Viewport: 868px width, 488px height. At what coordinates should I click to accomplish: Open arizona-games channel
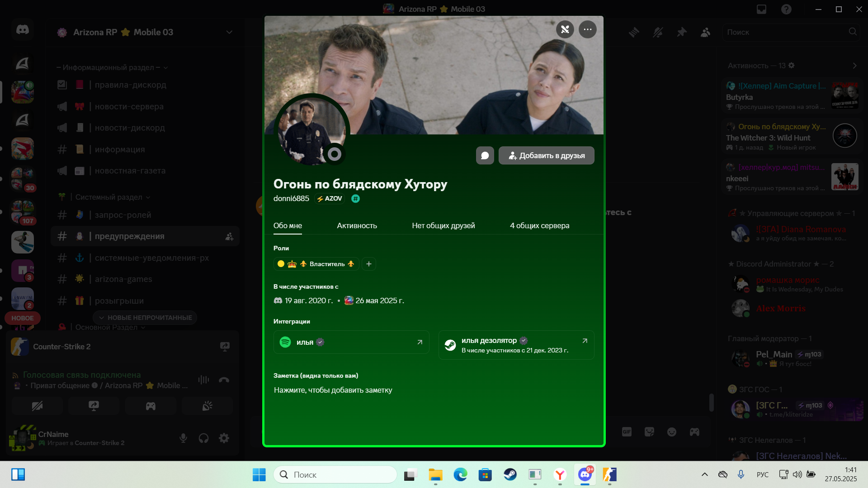145,279
